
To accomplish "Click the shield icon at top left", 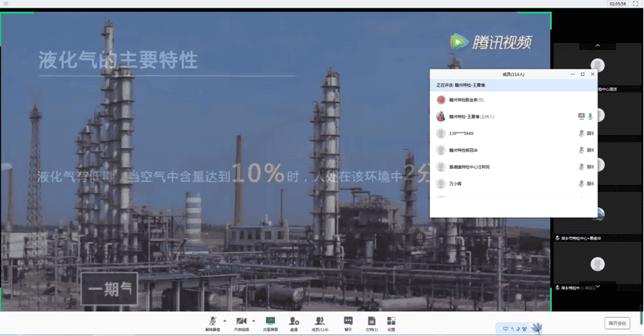I will [6, 3].
